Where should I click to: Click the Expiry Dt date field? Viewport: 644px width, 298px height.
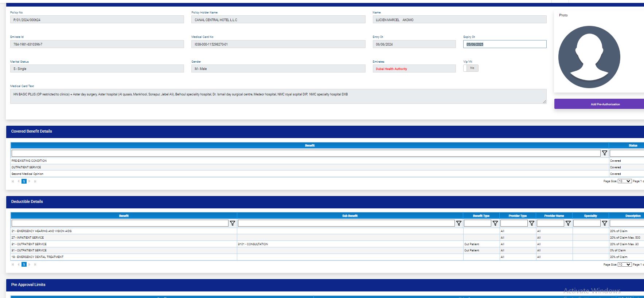(x=504, y=44)
